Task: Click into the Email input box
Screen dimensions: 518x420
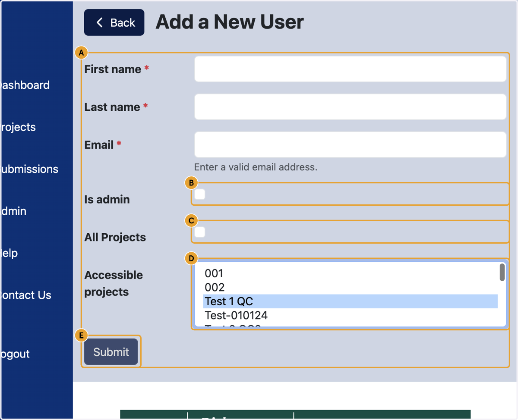Action: [x=350, y=144]
